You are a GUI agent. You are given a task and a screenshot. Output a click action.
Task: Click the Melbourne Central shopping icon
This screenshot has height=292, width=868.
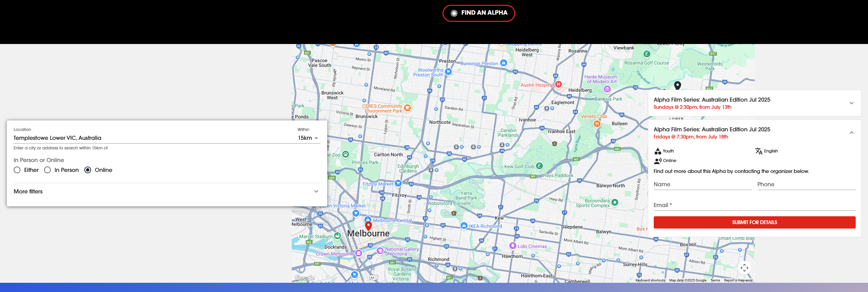(367, 220)
